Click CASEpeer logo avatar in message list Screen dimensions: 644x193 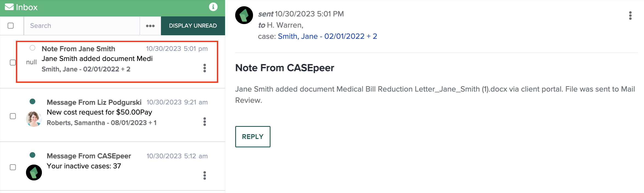click(34, 172)
